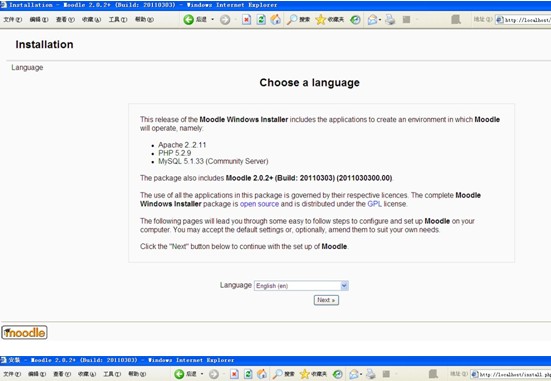
Task: Refresh the page in the Installation window
Action: coord(261,19)
